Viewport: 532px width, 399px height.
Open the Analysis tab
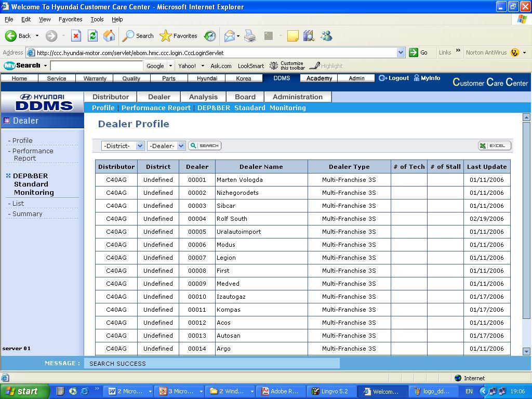click(203, 97)
